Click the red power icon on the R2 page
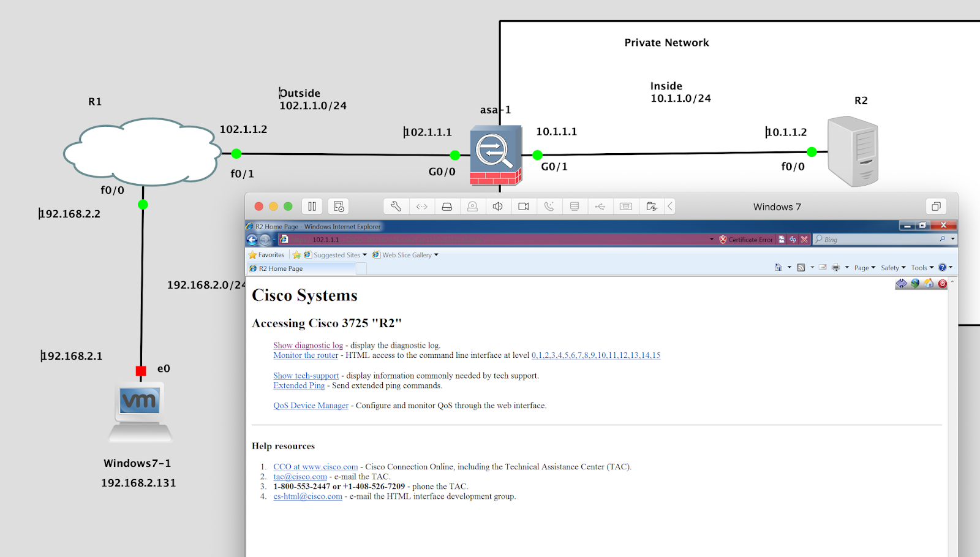The height and width of the screenshot is (557, 980). (x=942, y=284)
